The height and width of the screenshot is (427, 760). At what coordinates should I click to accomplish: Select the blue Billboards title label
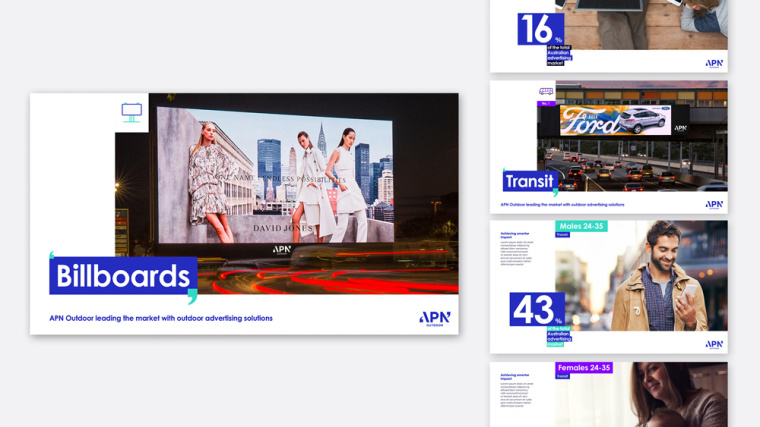122,276
